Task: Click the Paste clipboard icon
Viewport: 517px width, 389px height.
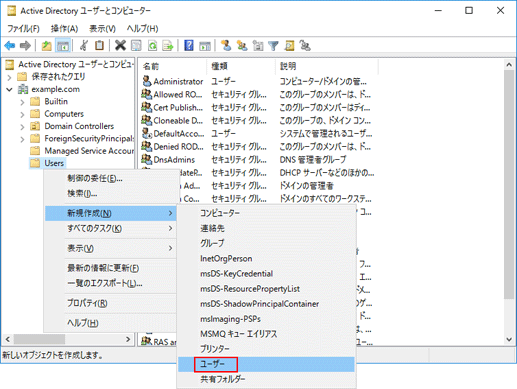Action: tap(100, 45)
